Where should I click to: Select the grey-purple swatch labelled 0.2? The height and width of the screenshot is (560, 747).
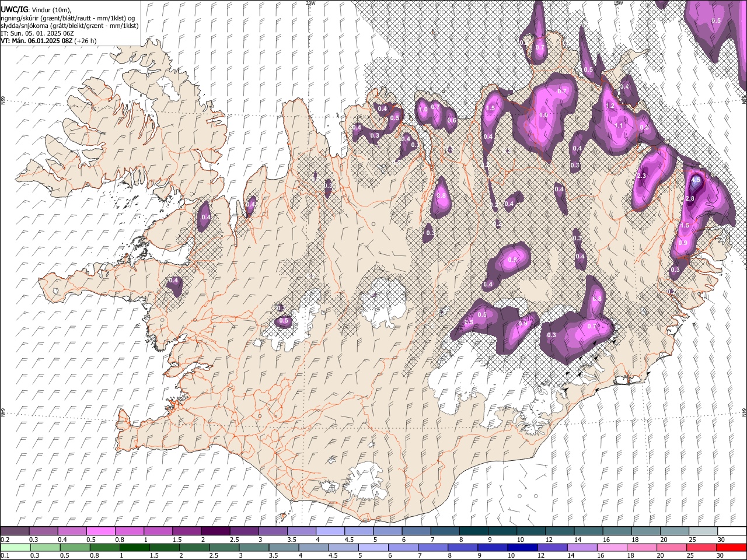click(15, 531)
